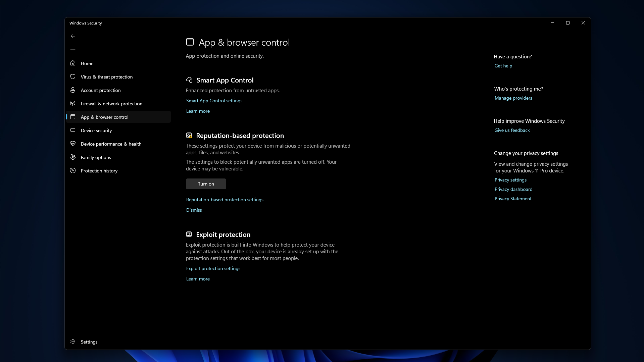Open the Home menu item
Image resolution: width=644 pixels, height=362 pixels.
pos(118,63)
